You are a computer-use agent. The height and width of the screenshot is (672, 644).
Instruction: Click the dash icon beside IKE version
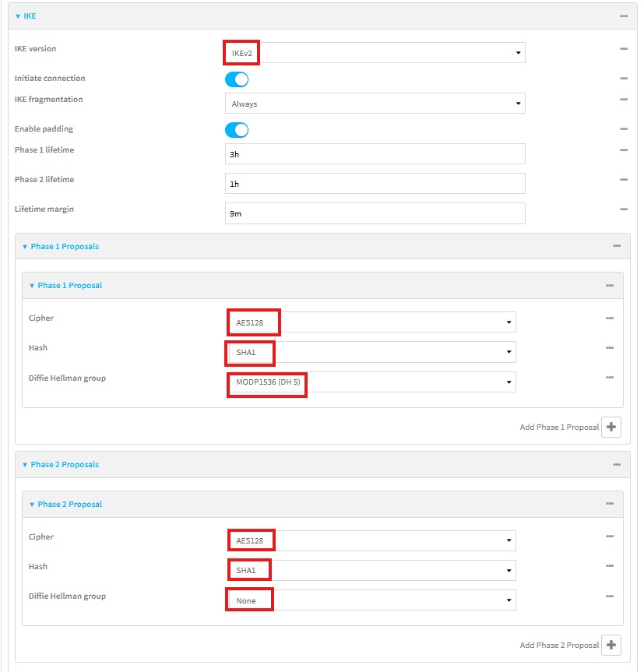point(624,49)
